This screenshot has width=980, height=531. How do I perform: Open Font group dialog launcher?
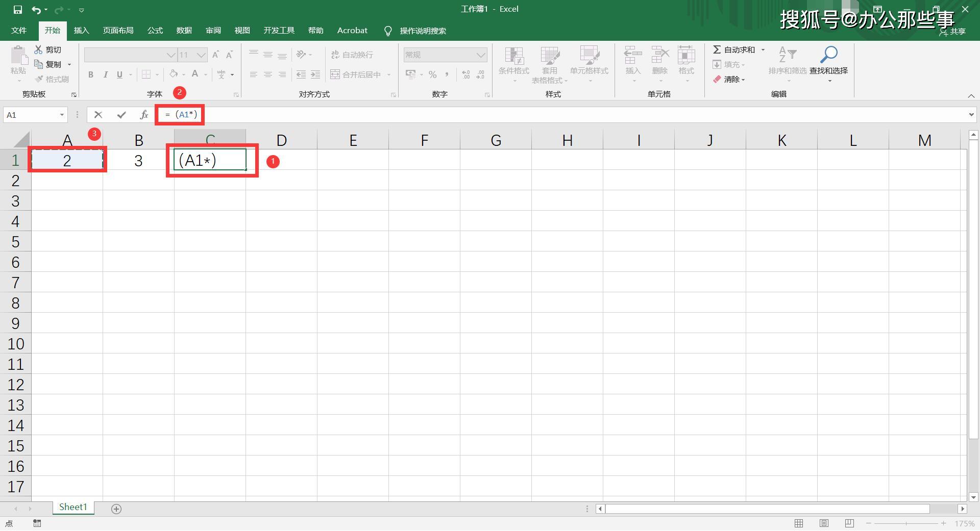(x=236, y=95)
